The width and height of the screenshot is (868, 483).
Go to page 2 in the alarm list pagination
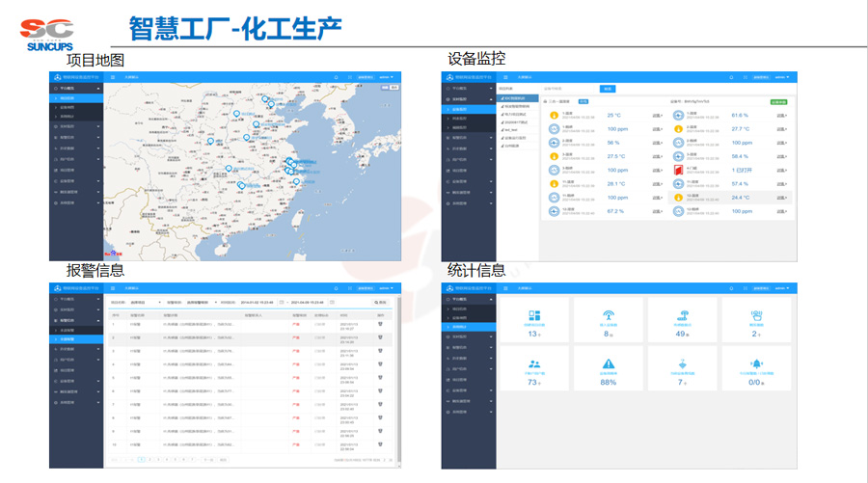(148, 460)
